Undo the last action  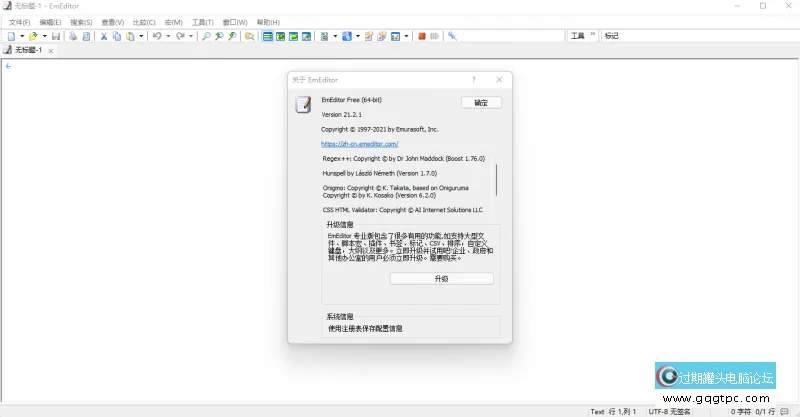coord(157,36)
